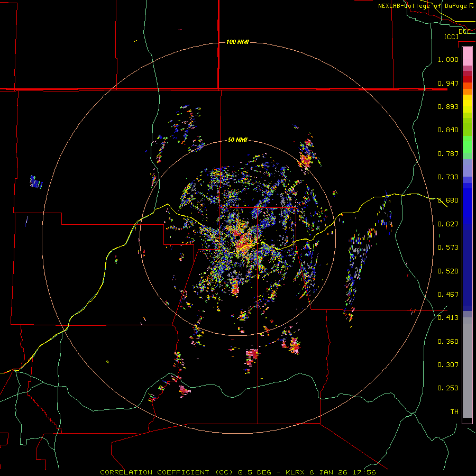Select the 0.467 legend value
Screen dimensions: 476x476
point(448,295)
